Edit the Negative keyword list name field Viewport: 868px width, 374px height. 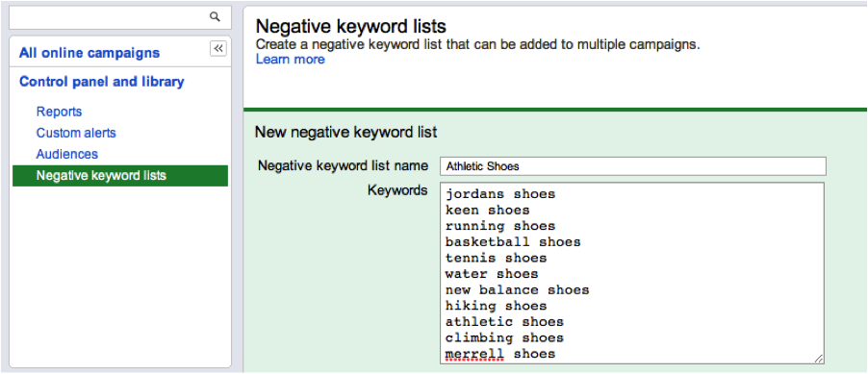click(x=633, y=166)
